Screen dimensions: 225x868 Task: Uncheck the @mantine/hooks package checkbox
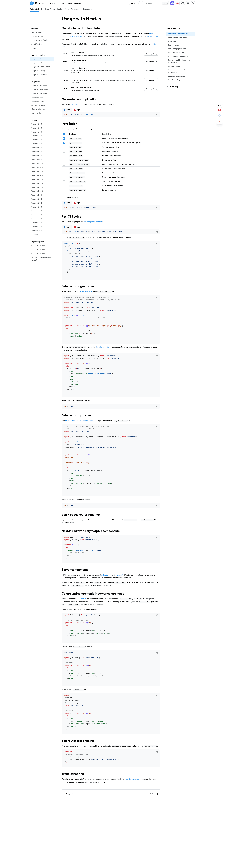pyautogui.click(x=64, y=139)
